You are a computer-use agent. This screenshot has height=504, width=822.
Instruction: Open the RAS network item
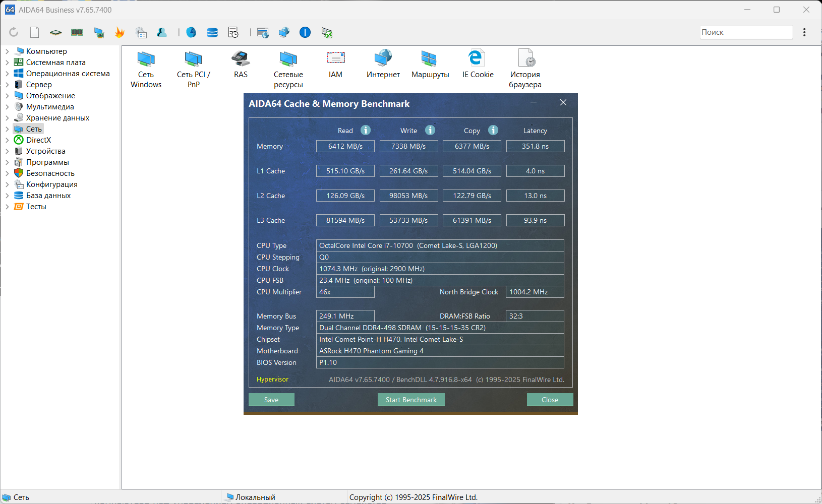[x=241, y=65]
